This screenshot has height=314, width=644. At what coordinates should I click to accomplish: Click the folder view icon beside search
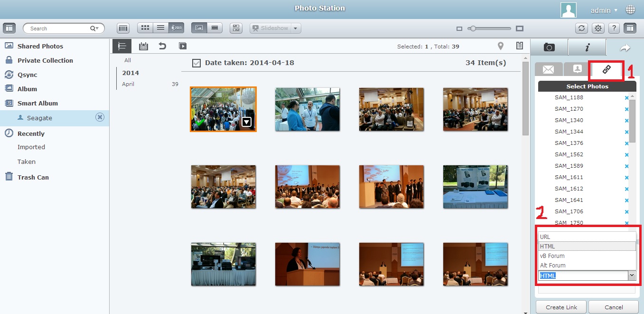pos(123,28)
